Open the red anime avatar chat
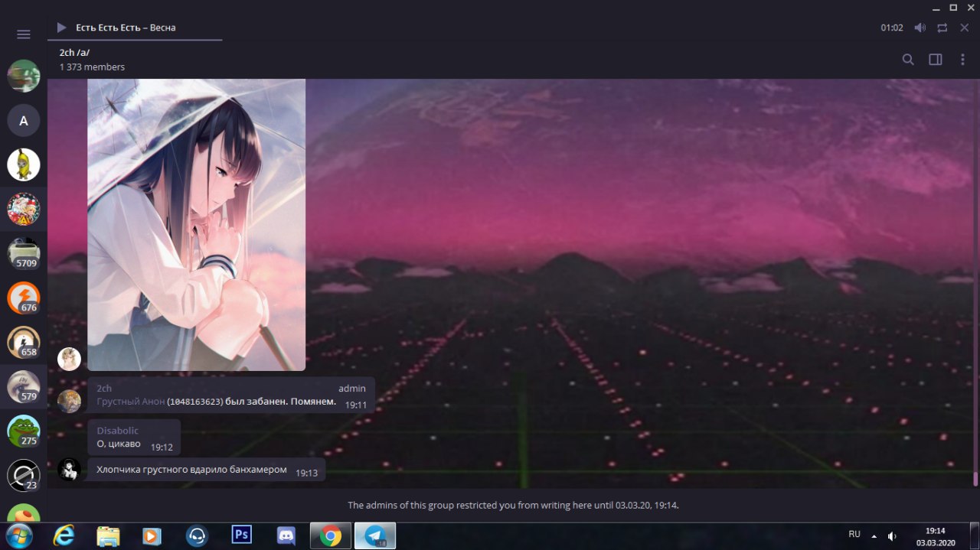Image resolution: width=980 pixels, height=550 pixels. (24, 209)
